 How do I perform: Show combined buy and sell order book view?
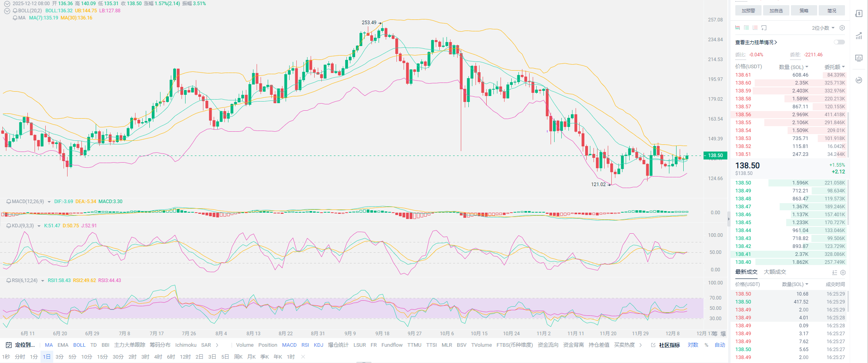pos(738,28)
